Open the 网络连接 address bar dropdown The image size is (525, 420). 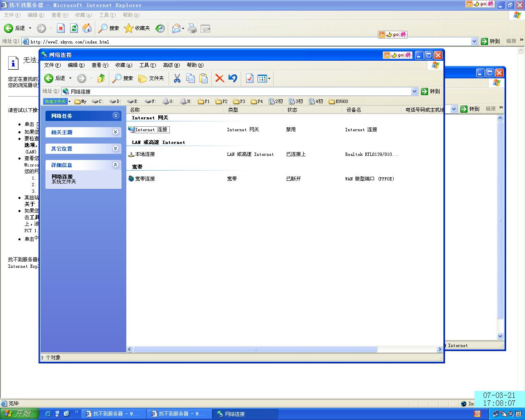414,91
